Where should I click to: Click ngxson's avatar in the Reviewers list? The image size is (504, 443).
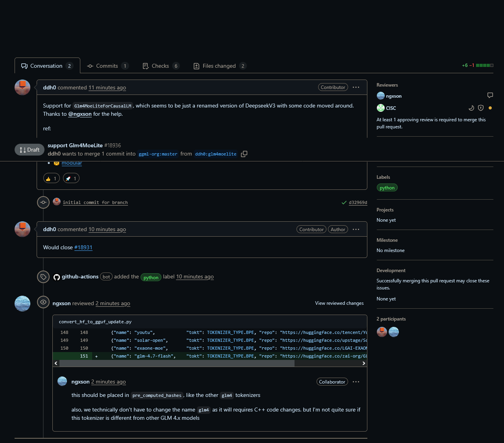click(x=381, y=96)
